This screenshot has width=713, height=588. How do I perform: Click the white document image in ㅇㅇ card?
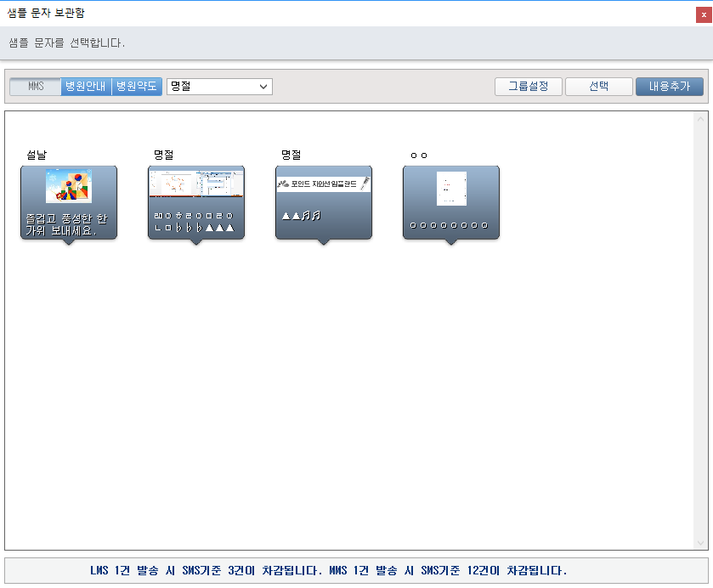point(451,188)
